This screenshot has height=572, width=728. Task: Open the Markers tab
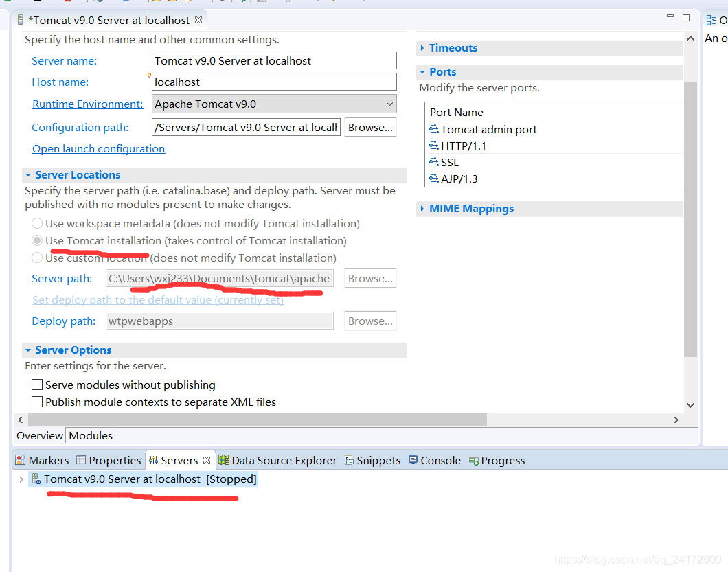(x=43, y=460)
